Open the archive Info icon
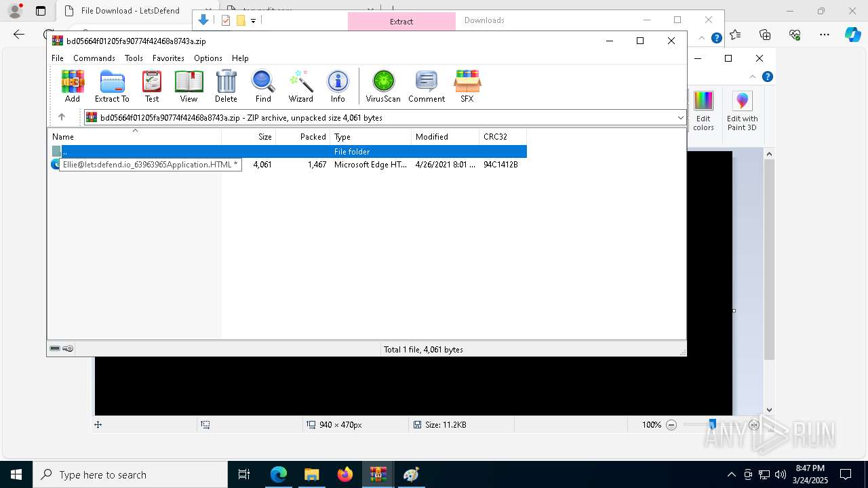The width and height of the screenshot is (868, 488). tap(338, 86)
